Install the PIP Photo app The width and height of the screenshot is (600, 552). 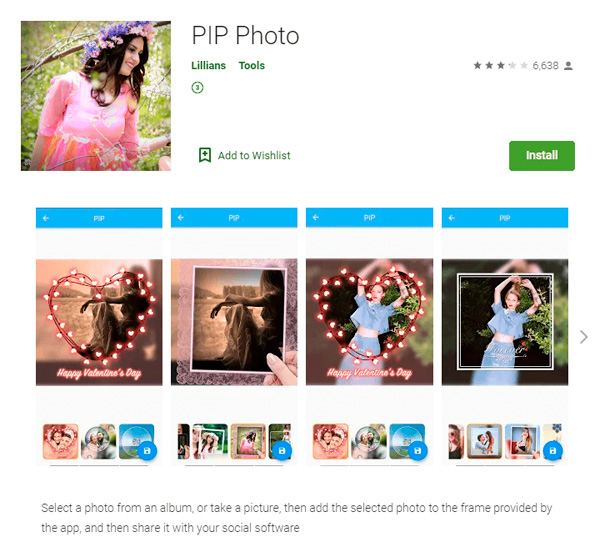[542, 156]
